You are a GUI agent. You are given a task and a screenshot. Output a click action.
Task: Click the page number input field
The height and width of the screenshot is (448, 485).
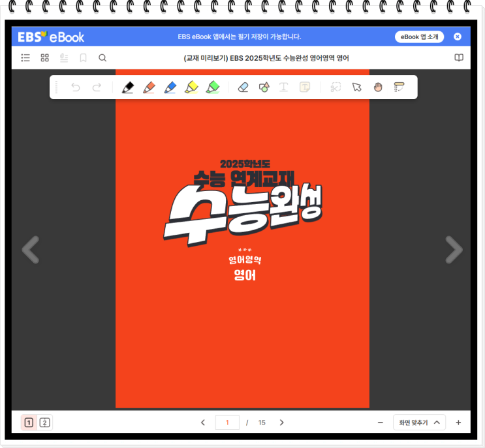[x=227, y=423]
